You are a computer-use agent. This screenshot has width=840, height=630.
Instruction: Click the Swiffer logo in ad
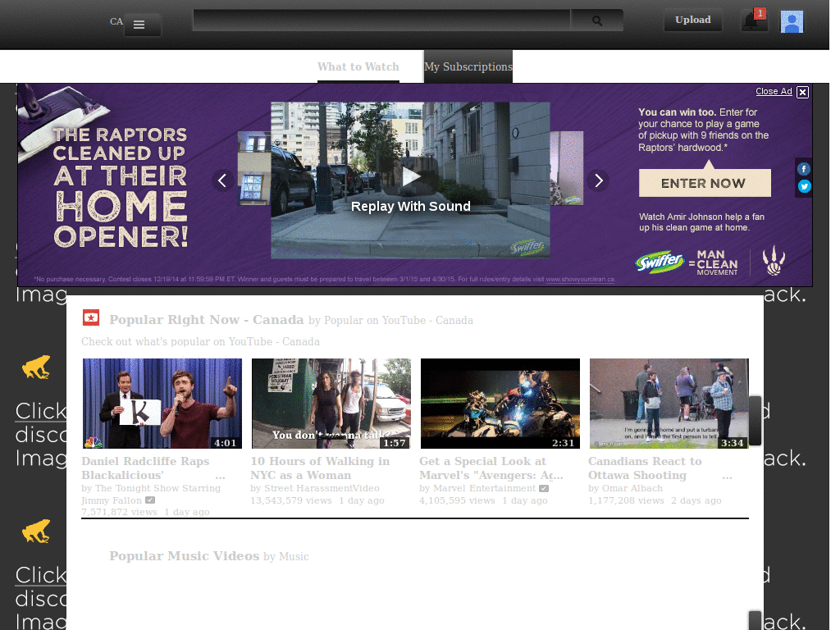tap(660, 262)
